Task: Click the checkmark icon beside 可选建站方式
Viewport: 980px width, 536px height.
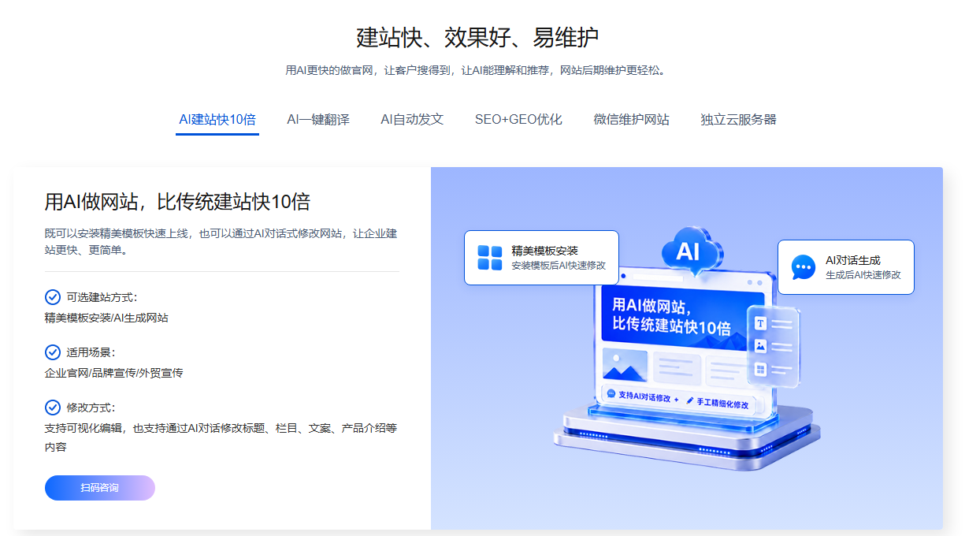Action: 53,297
